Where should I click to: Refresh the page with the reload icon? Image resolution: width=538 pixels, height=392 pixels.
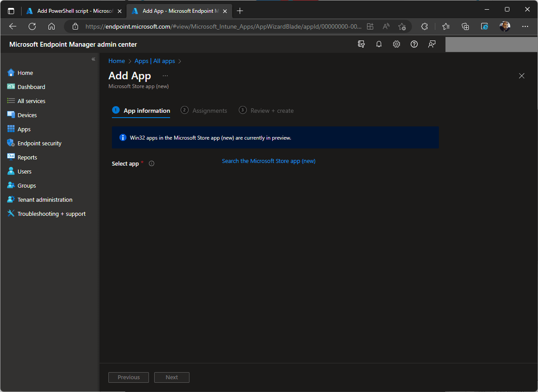32,26
